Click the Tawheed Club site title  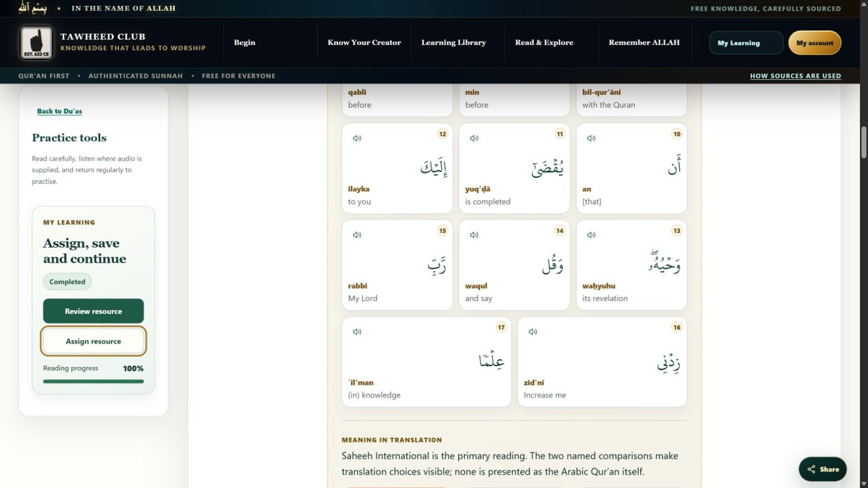click(x=103, y=36)
